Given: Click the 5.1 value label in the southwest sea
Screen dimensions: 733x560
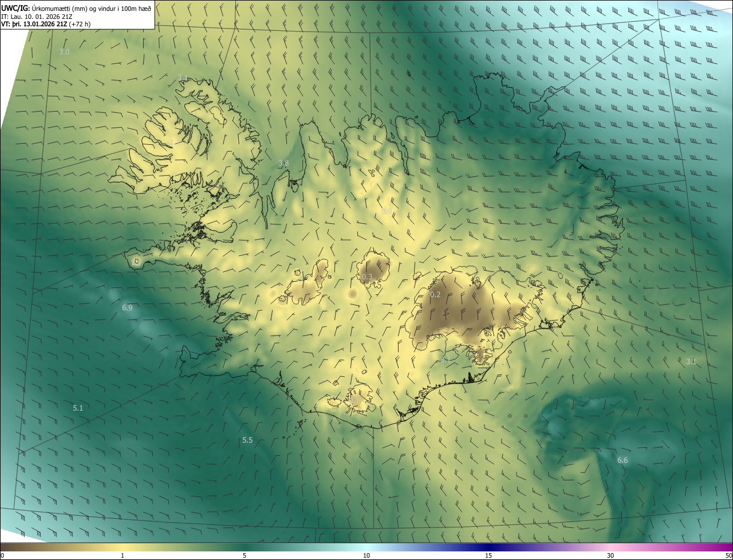Looking at the screenshot, I should [x=78, y=408].
